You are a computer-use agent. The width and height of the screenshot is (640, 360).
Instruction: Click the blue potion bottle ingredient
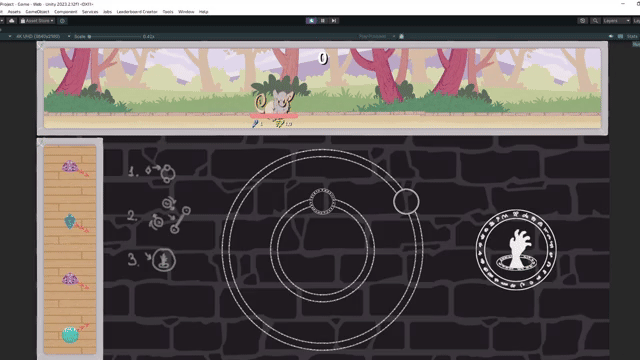click(70, 221)
